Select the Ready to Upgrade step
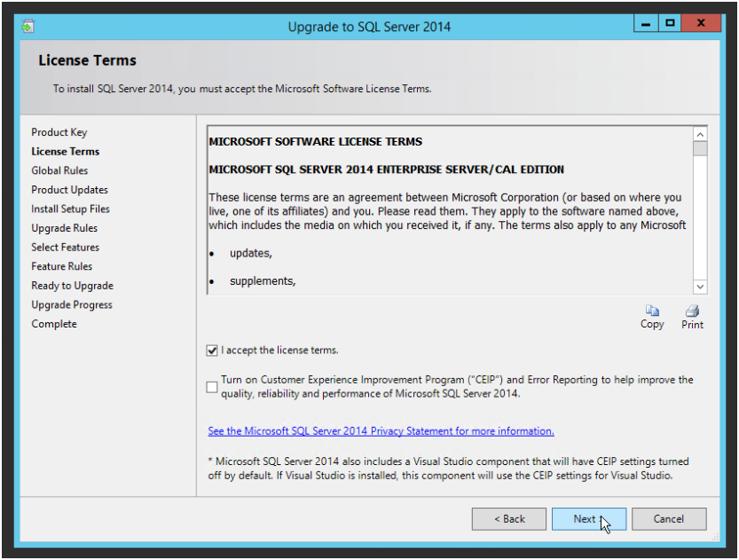The width and height of the screenshot is (739, 560). (x=73, y=286)
